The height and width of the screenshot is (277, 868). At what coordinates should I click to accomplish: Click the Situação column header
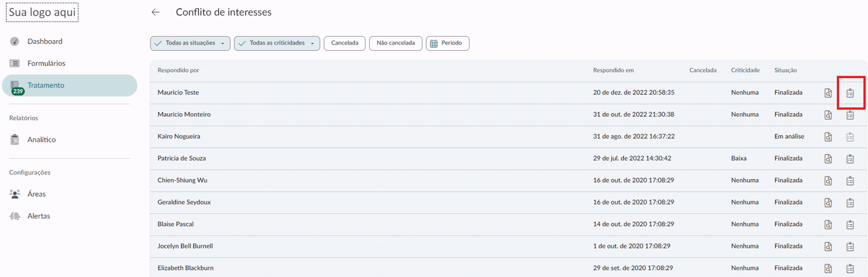tap(785, 71)
